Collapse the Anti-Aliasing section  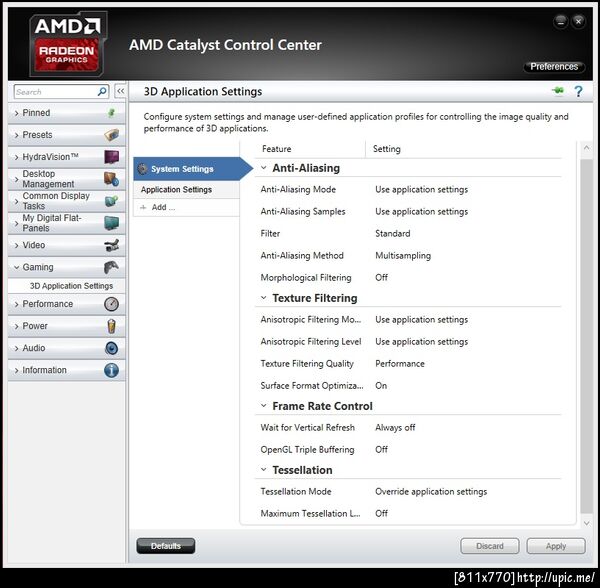pos(264,168)
